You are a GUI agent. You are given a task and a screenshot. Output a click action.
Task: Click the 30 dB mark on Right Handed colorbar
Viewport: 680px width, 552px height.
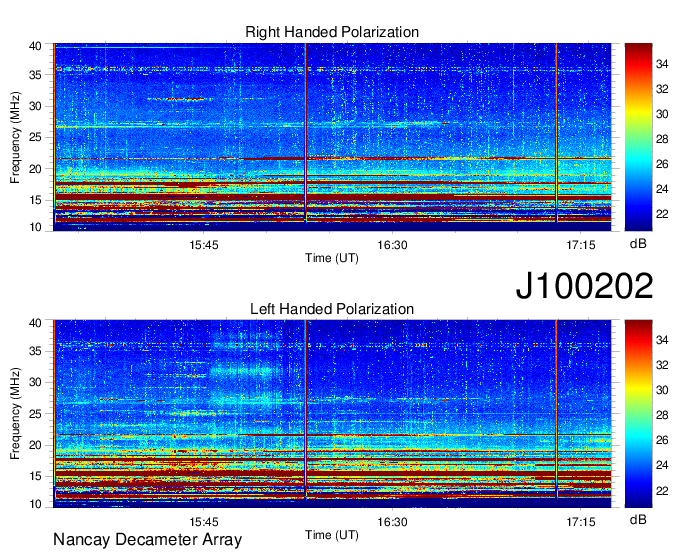click(x=662, y=114)
